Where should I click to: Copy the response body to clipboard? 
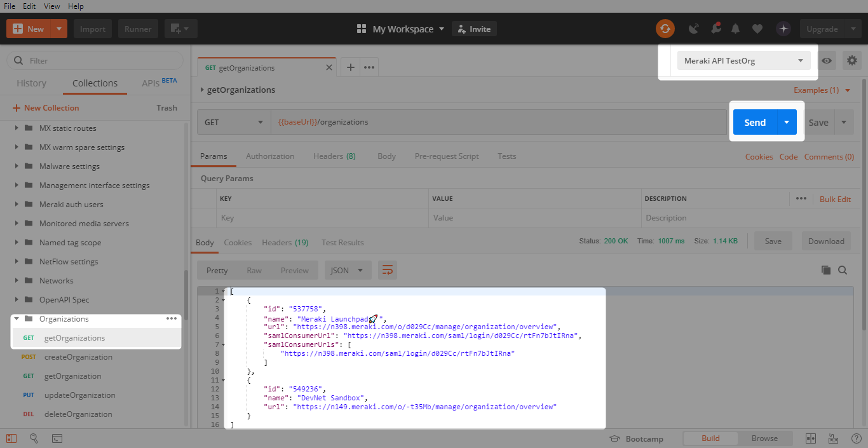[826, 270]
